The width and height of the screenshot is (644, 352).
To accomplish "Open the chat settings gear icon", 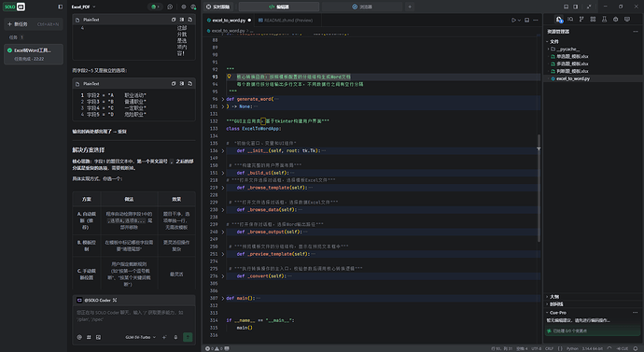I will (x=184, y=7).
